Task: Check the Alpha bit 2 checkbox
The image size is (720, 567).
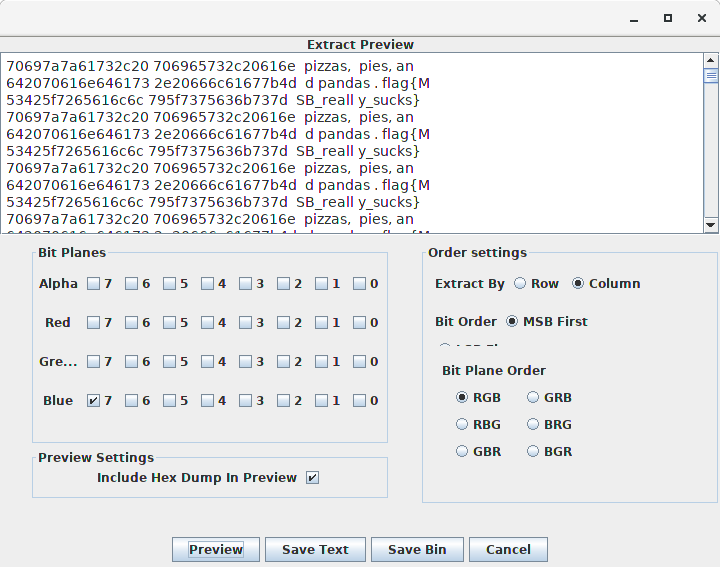Action: (284, 284)
